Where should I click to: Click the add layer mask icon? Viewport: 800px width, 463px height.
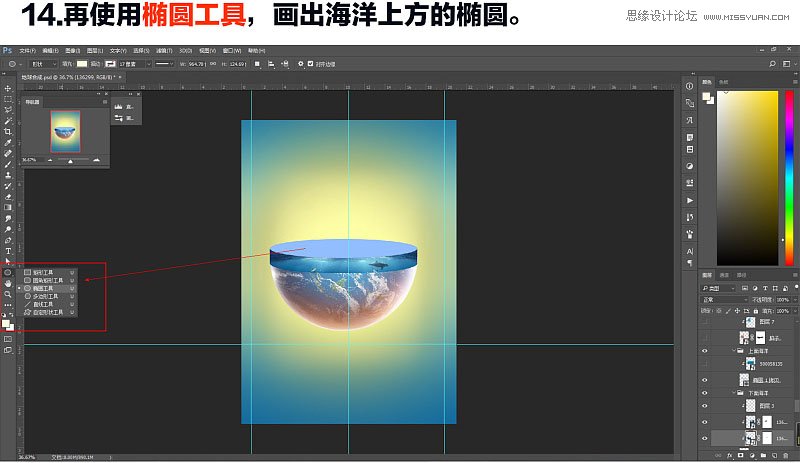coord(740,455)
